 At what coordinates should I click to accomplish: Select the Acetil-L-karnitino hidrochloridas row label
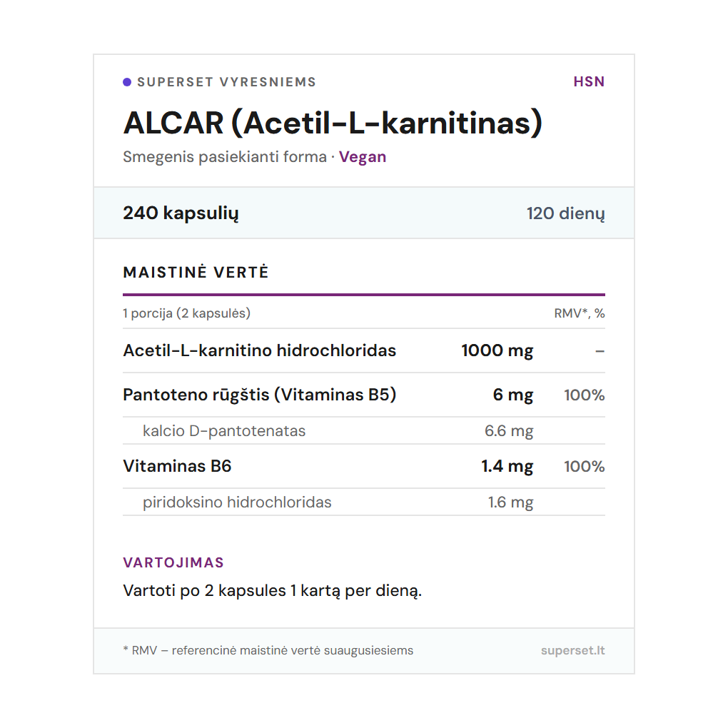click(x=259, y=350)
